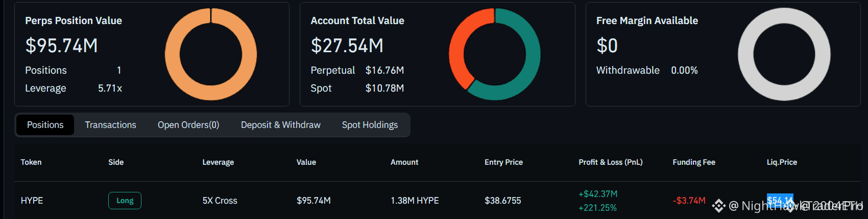The height and width of the screenshot is (219, 868).
Task: Click the $95.74M Perps Position Value figure
Action: (61, 46)
